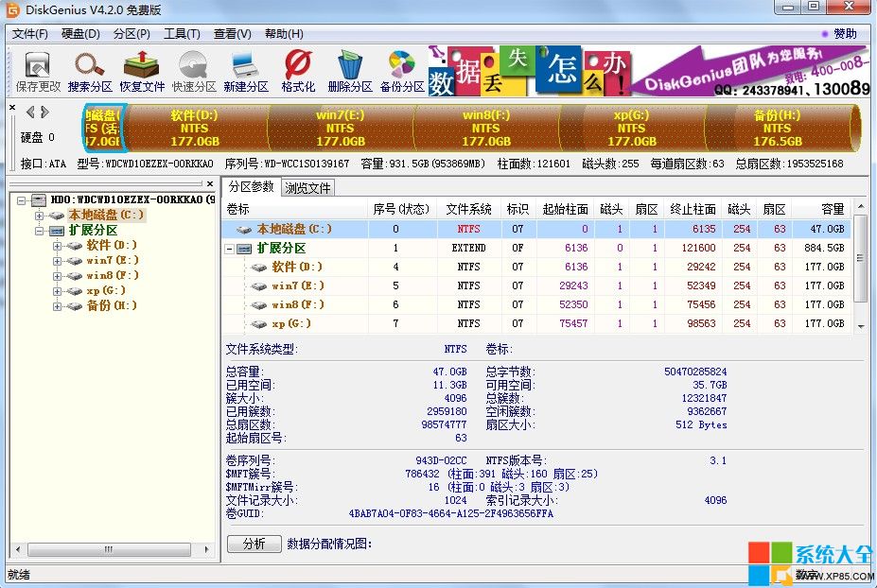
Task: Select local disk C: segment in disk map
Action: 103,128
